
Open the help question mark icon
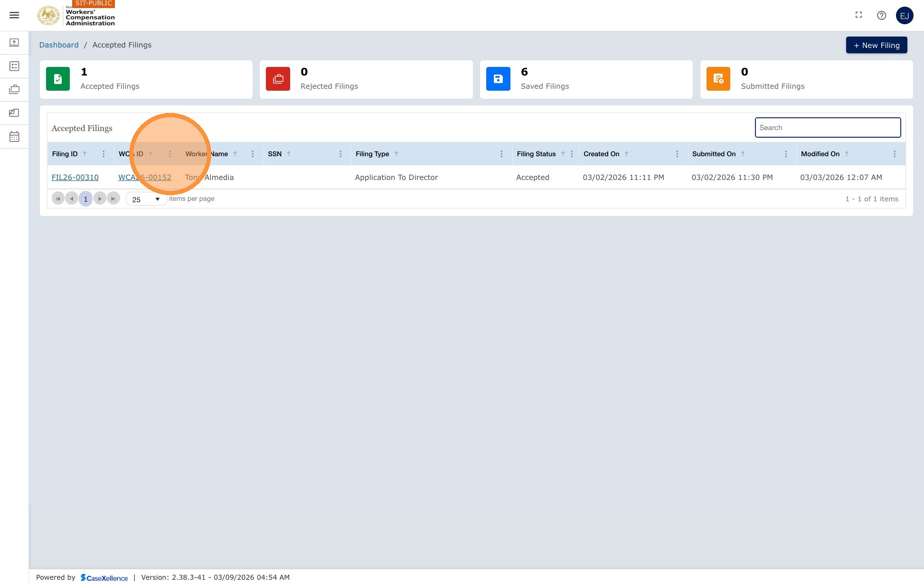(x=881, y=15)
